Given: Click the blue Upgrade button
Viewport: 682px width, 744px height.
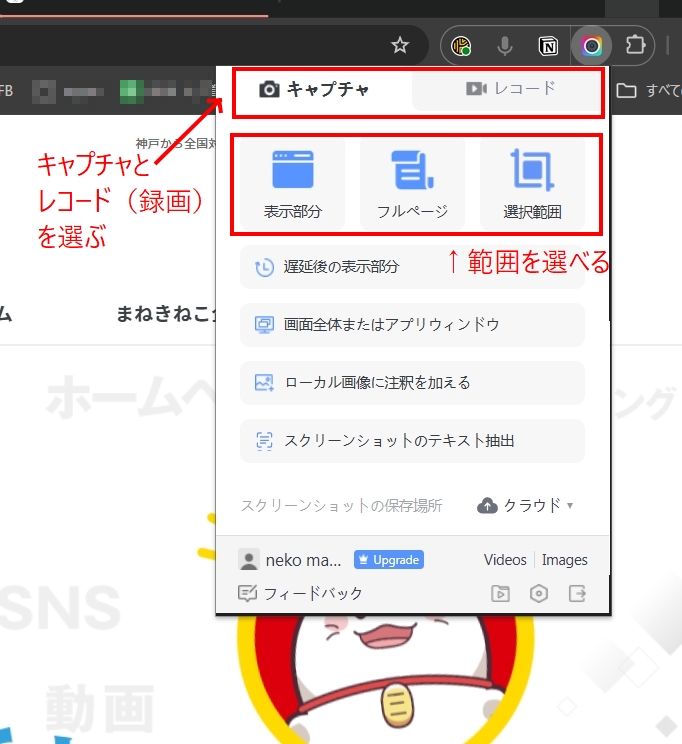Looking at the screenshot, I should pos(389,560).
